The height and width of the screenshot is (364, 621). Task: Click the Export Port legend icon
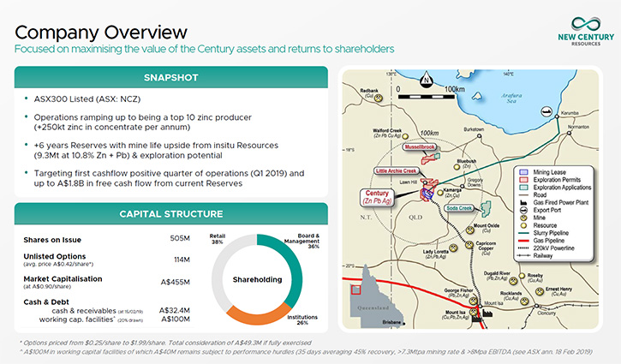coord(523,211)
